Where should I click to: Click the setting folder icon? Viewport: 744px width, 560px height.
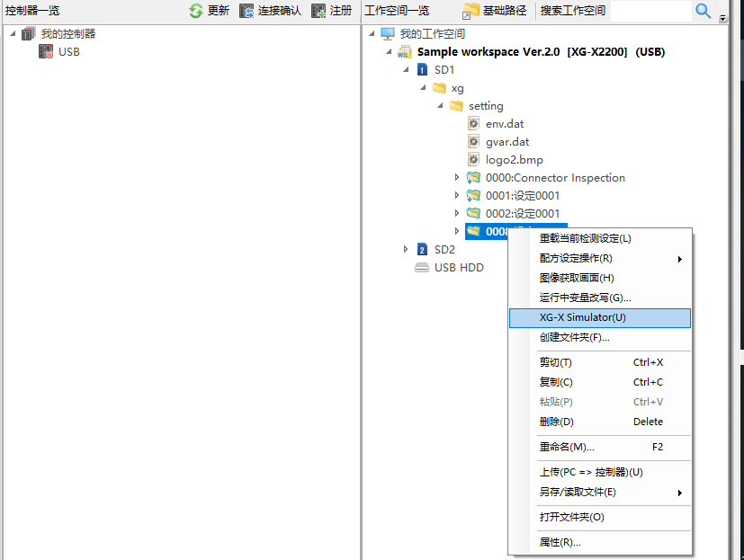[x=456, y=106]
